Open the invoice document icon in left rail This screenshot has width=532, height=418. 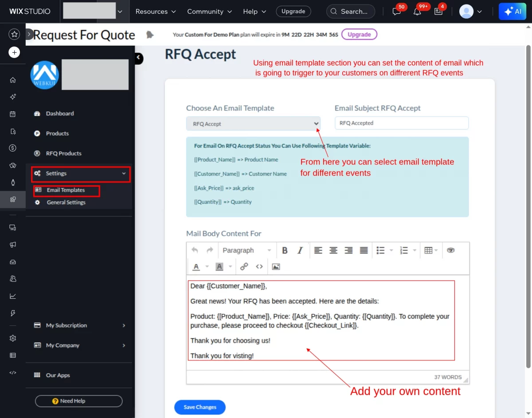13,131
